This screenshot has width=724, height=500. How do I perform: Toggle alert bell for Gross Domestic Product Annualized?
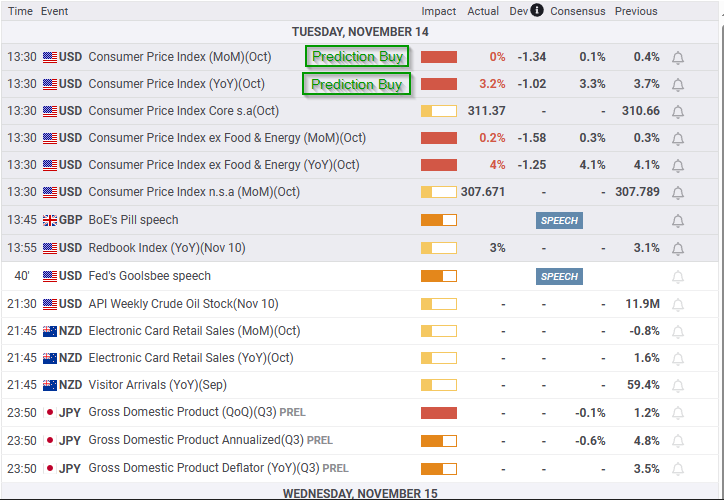click(x=677, y=441)
